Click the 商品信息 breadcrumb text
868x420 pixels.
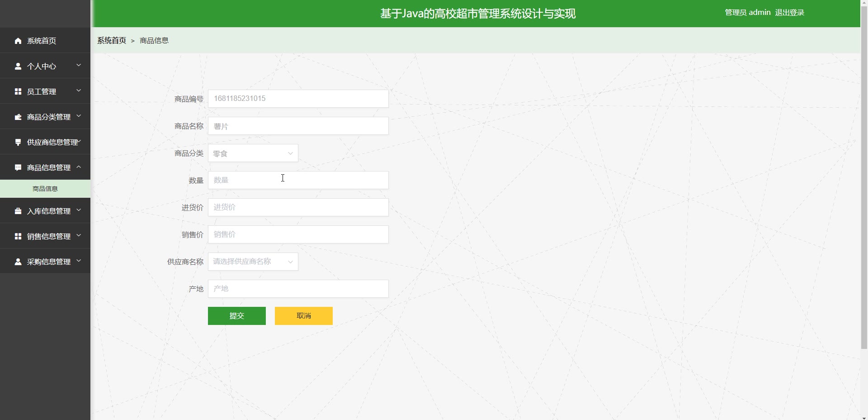[154, 40]
